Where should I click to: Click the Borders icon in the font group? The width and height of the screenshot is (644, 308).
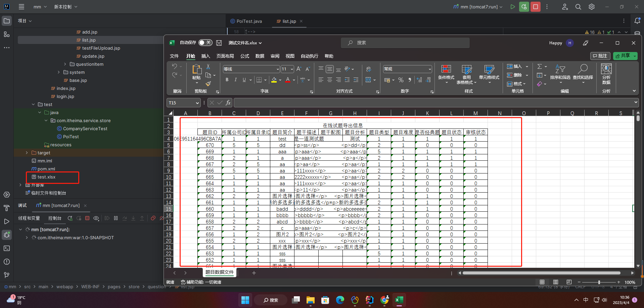pos(259,80)
